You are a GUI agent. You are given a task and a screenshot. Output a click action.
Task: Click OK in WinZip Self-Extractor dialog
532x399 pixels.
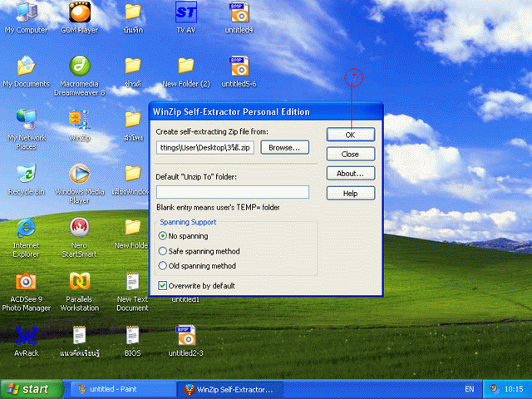click(x=351, y=135)
